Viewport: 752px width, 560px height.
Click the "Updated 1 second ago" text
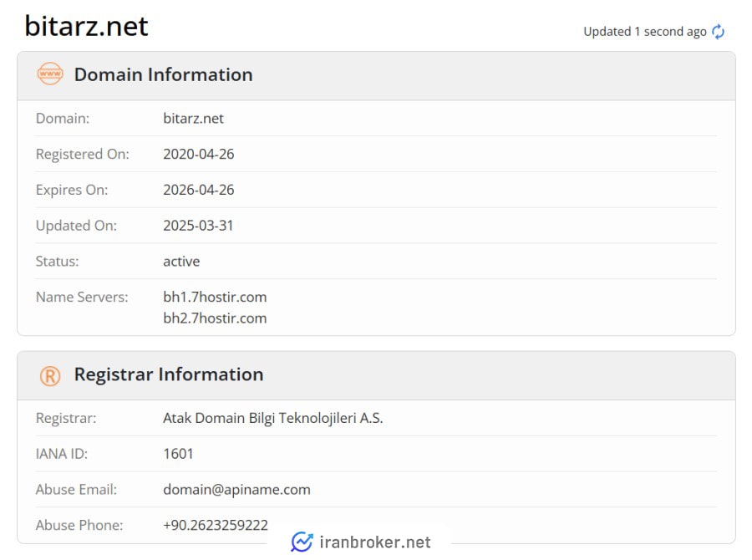[645, 32]
